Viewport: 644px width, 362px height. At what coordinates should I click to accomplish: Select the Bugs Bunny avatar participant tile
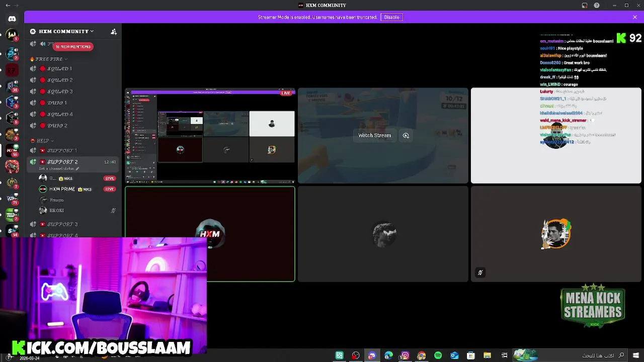coord(556,234)
